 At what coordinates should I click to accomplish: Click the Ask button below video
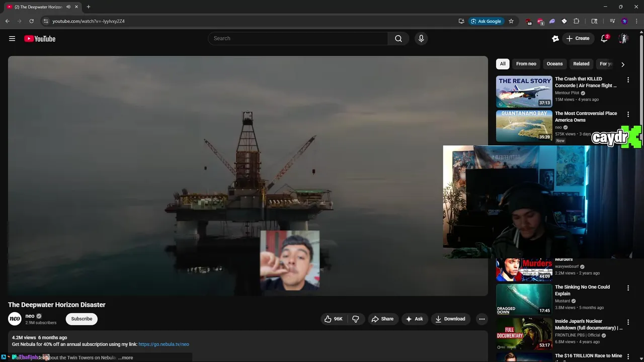(415, 319)
